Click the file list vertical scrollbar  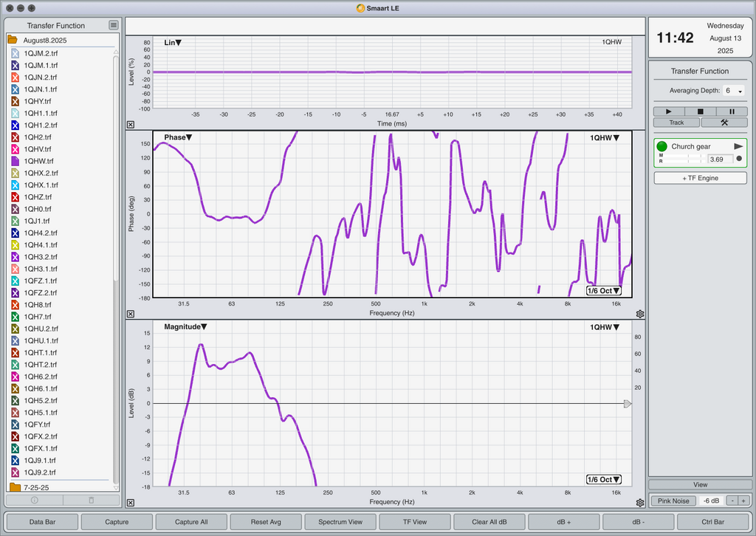coord(116,169)
